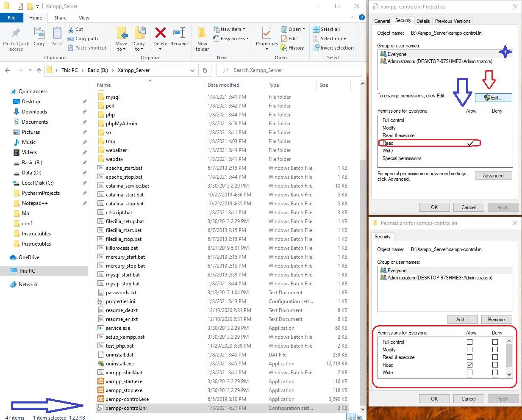Expand the New item dropdown
The height and width of the screenshot is (420, 522).
click(244, 29)
